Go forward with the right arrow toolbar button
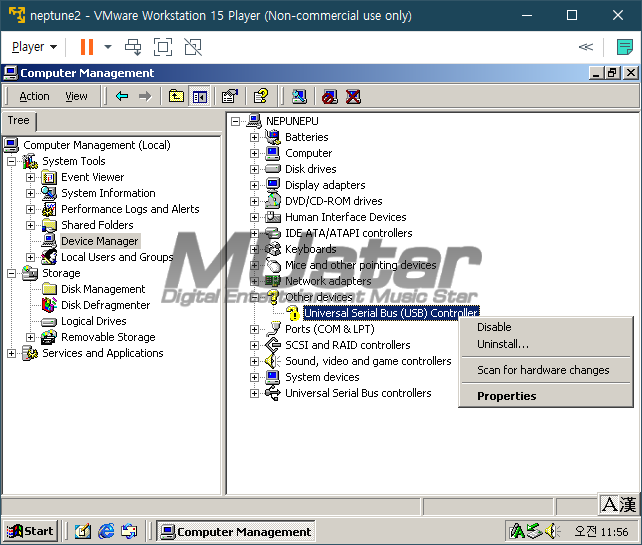 pos(145,97)
